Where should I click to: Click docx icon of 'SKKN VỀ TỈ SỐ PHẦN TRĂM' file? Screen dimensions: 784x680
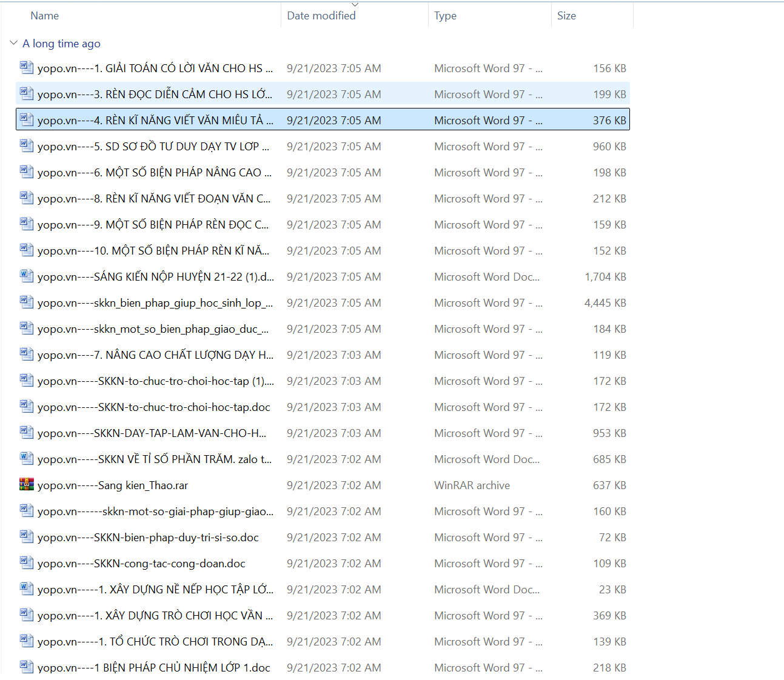pos(26,458)
